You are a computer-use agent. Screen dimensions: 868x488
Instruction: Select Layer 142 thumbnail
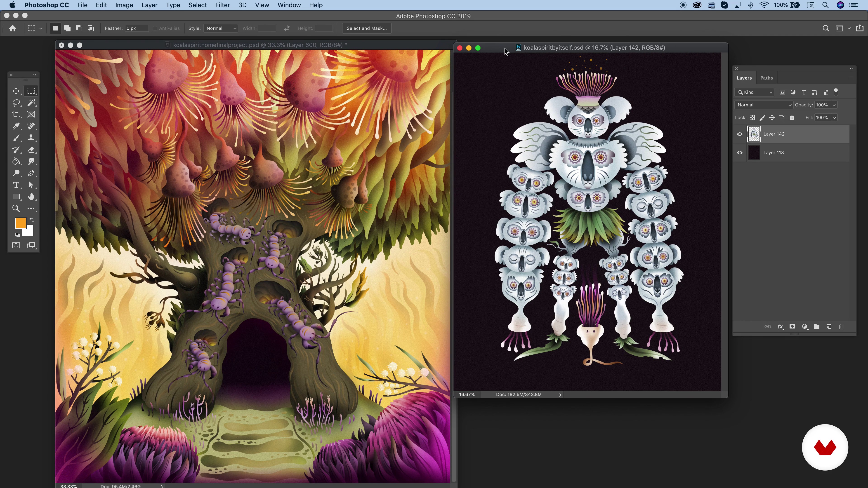click(754, 134)
